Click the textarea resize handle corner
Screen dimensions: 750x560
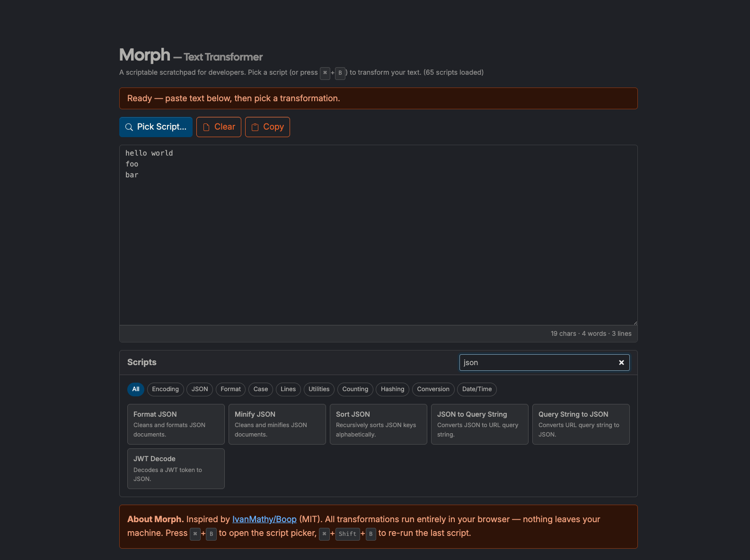click(x=635, y=323)
